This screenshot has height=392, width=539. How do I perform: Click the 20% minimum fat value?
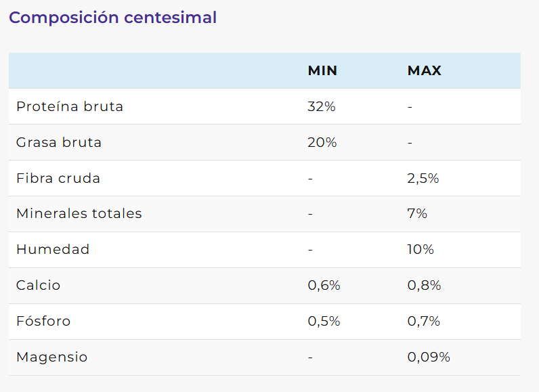tap(322, 143)
